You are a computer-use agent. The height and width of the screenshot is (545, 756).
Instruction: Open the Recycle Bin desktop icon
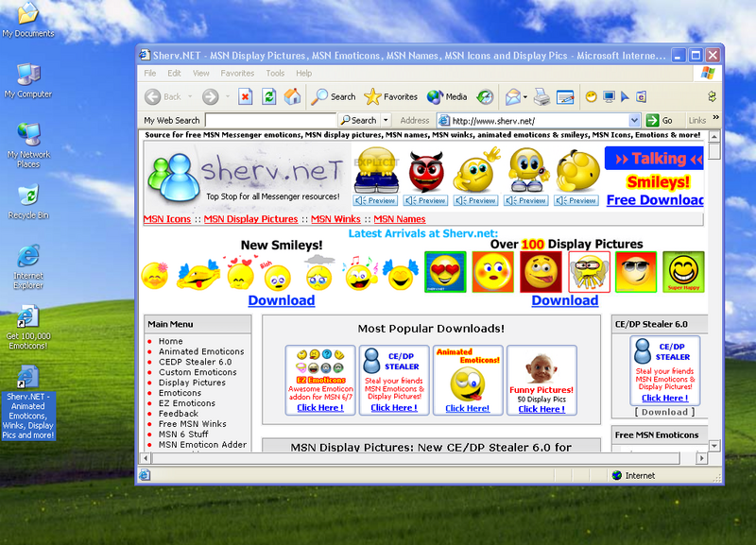pyautogui.click(x=28, y=201)
